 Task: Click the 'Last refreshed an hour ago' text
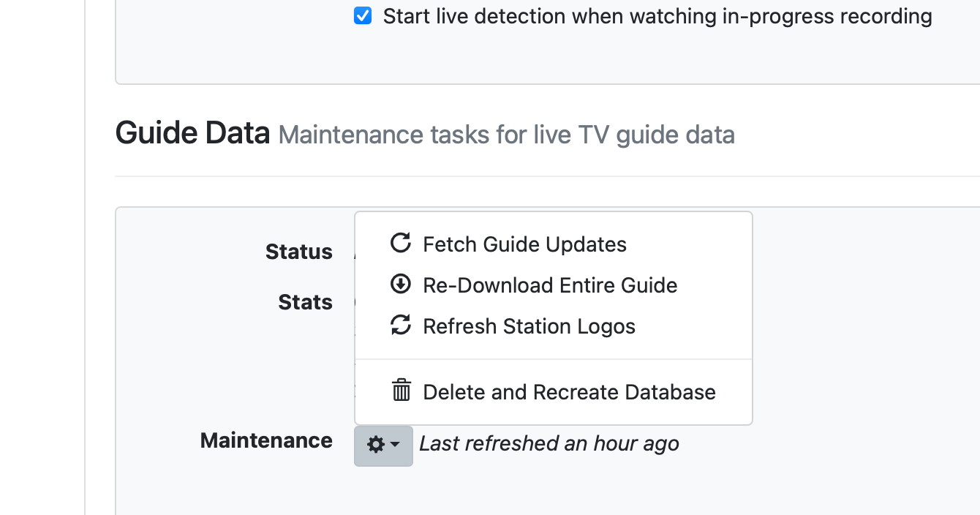(x=549, y=444)
